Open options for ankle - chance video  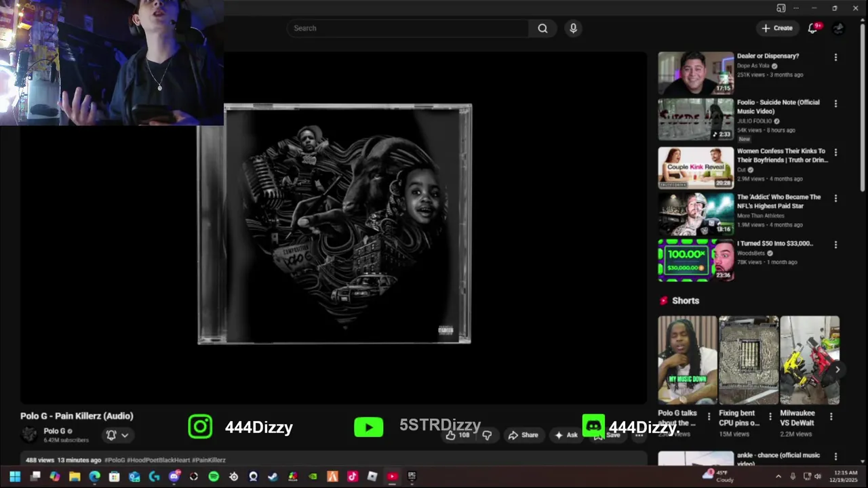pos(835,457)
